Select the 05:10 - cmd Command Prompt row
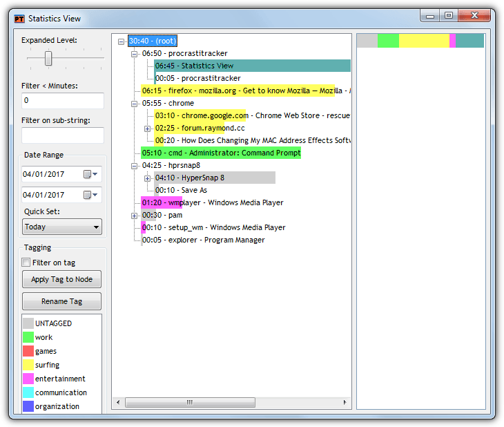The height and width of the screenshot is (427, 504). click(221, 153)
